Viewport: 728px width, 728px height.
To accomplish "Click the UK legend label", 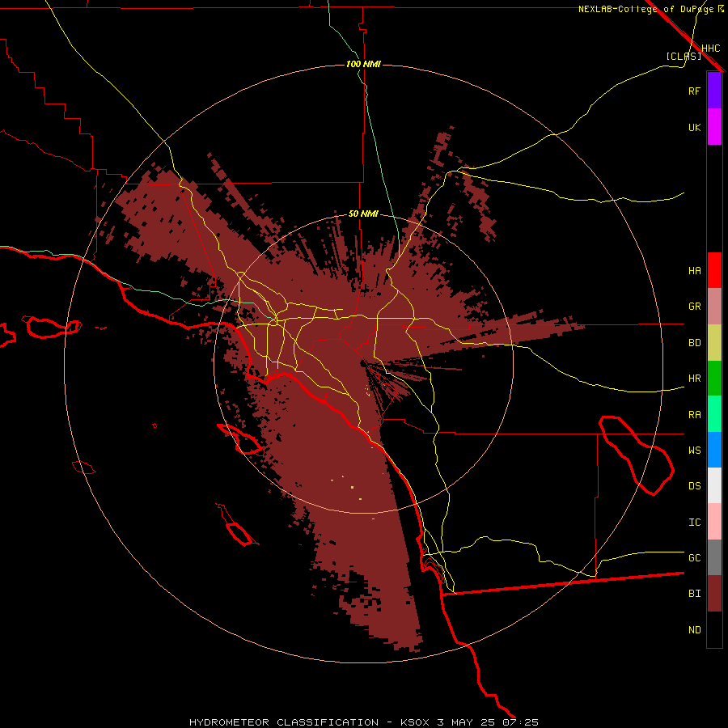I will tap(694, 127).
